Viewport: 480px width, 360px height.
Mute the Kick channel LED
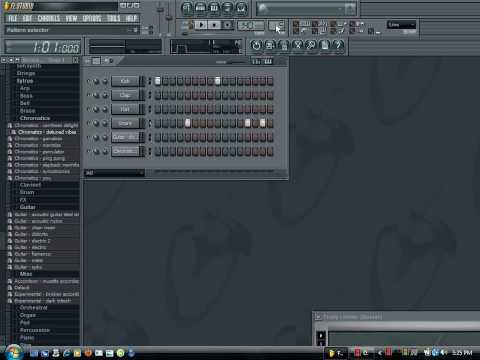tap(89, 81)
